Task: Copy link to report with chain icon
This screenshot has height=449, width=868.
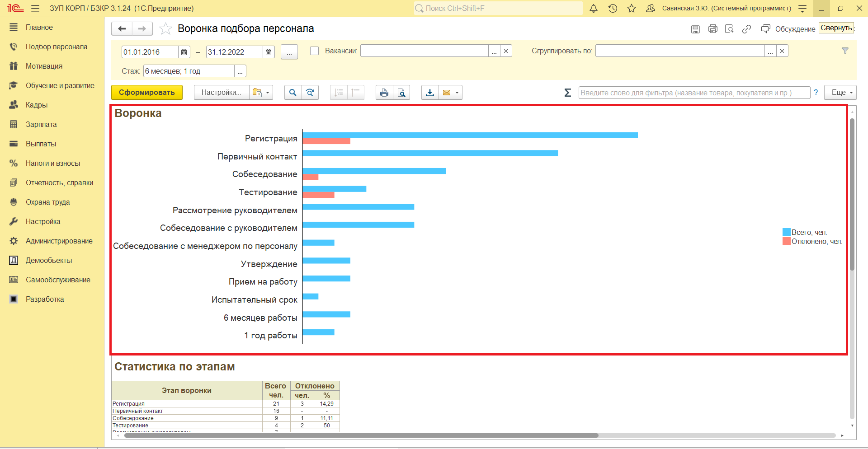Action: [x=746, y=29]
